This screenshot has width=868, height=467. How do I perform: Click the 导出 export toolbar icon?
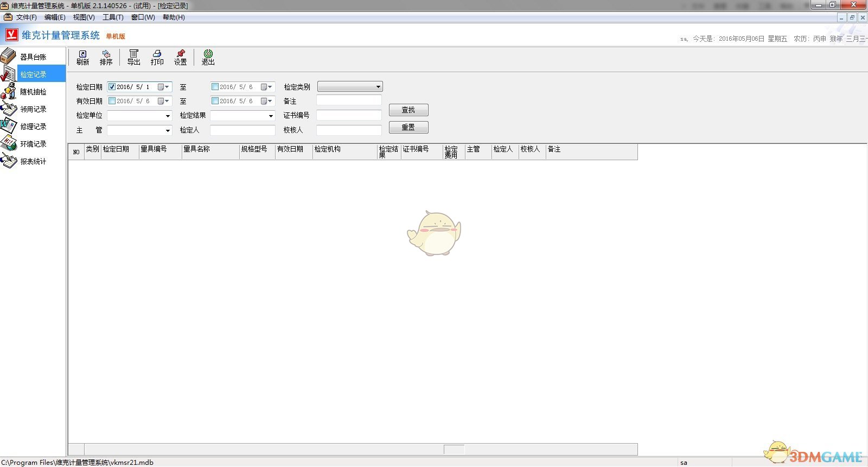[x=133, y=58]
